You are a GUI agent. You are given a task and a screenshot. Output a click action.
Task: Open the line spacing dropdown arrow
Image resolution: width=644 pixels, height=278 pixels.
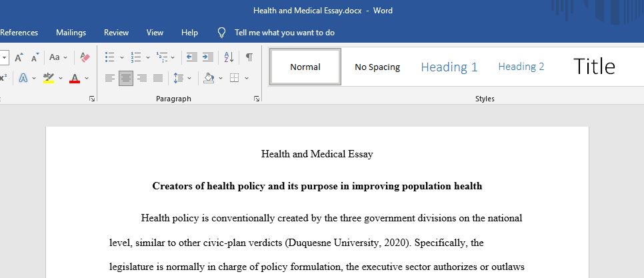click(189, 78)
